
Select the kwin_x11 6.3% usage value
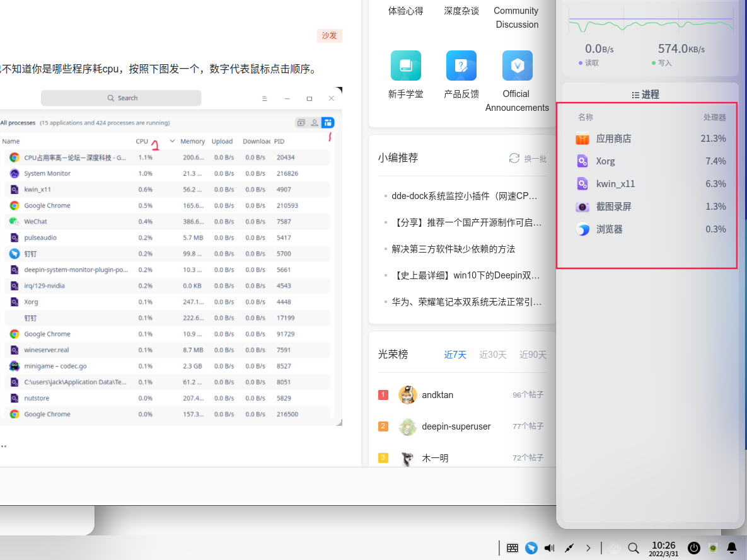715,184
